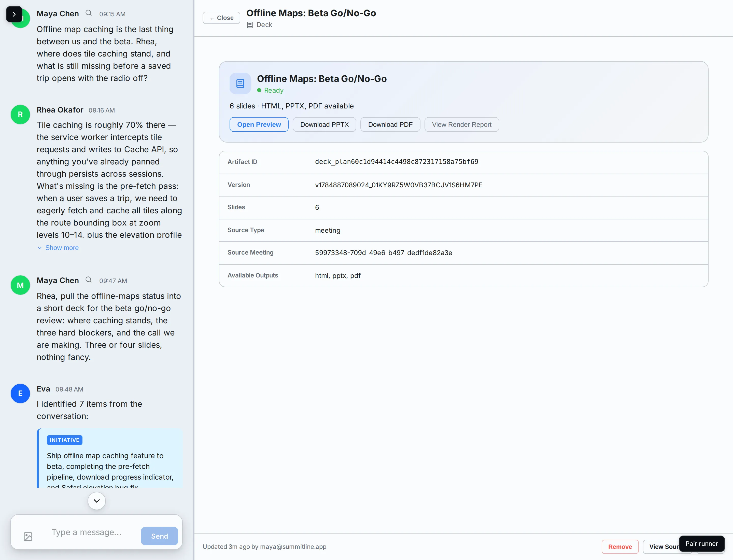
Task: Click the Version label
Action: (x=239, y=185)
